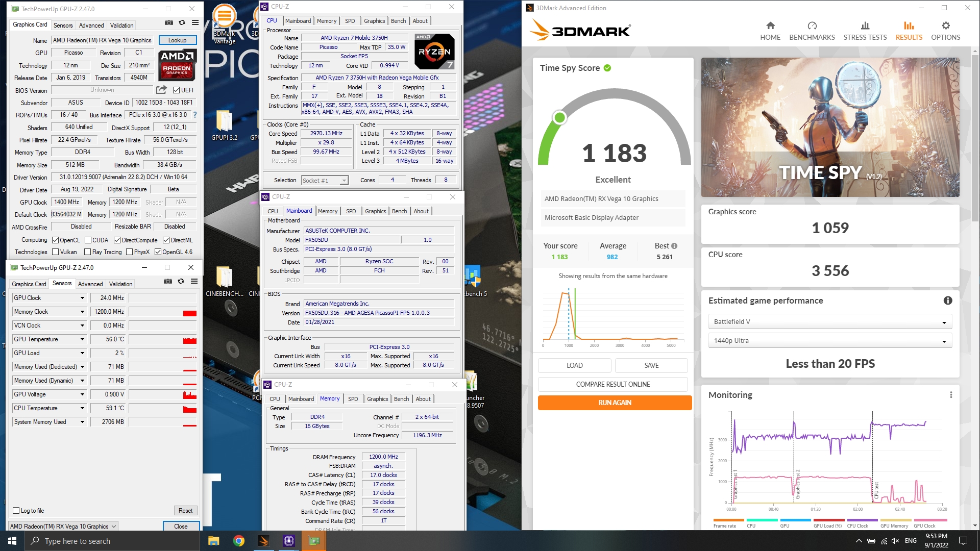Switch to CPU-Z in the taskbar
This screenshot has height=551, width=980.
[x=288, y=541]
